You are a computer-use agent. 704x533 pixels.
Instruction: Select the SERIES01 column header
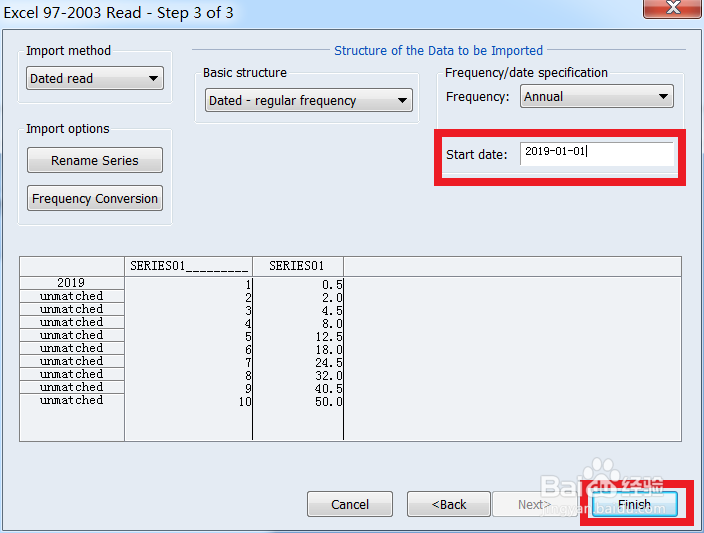pos(297,266)
